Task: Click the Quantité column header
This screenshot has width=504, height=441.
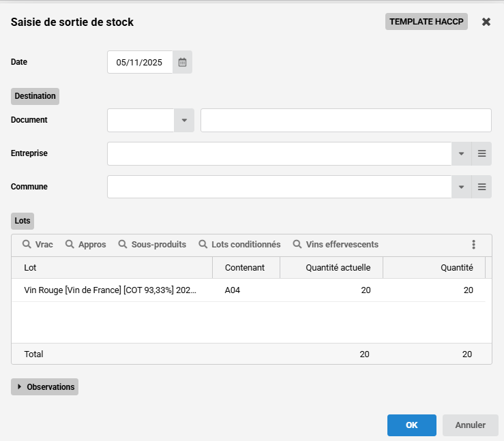Action: [x=434, y=268]
